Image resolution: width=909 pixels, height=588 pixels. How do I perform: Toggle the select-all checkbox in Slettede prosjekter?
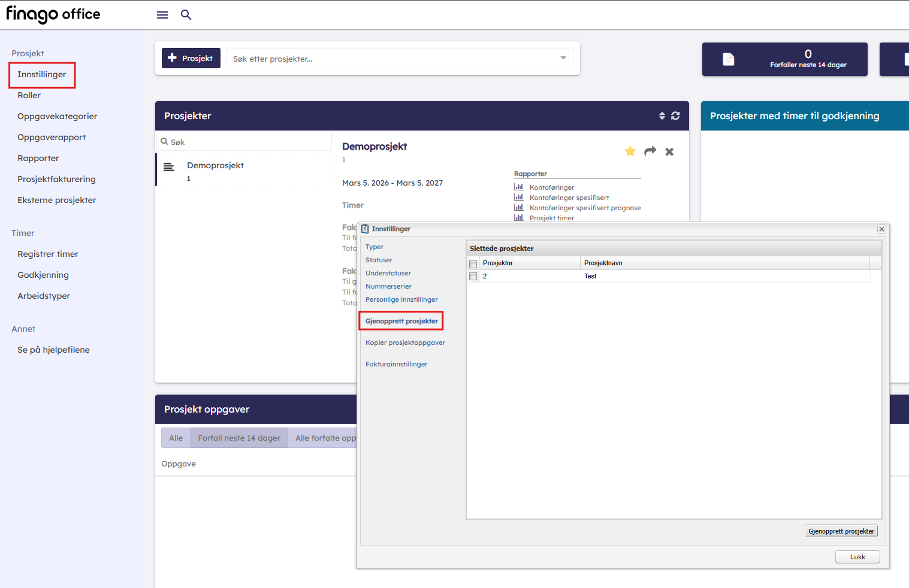click(473, 264)
